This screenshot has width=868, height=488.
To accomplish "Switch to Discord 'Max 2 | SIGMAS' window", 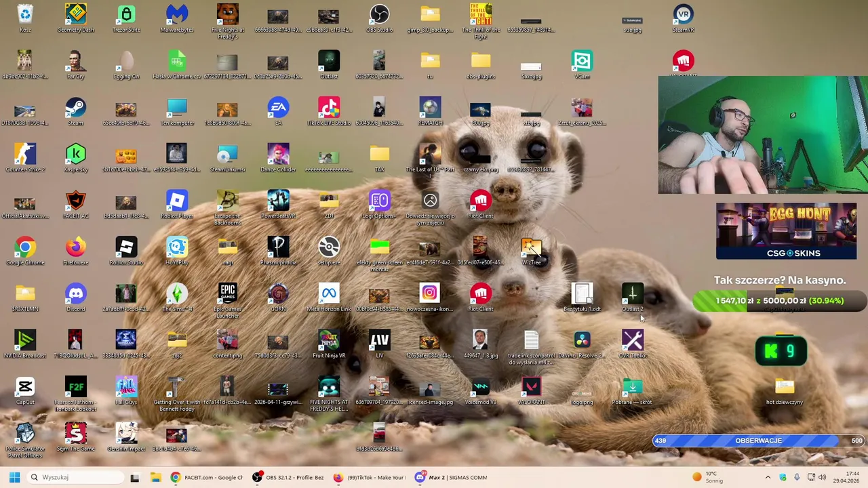I will pos(452,477).
